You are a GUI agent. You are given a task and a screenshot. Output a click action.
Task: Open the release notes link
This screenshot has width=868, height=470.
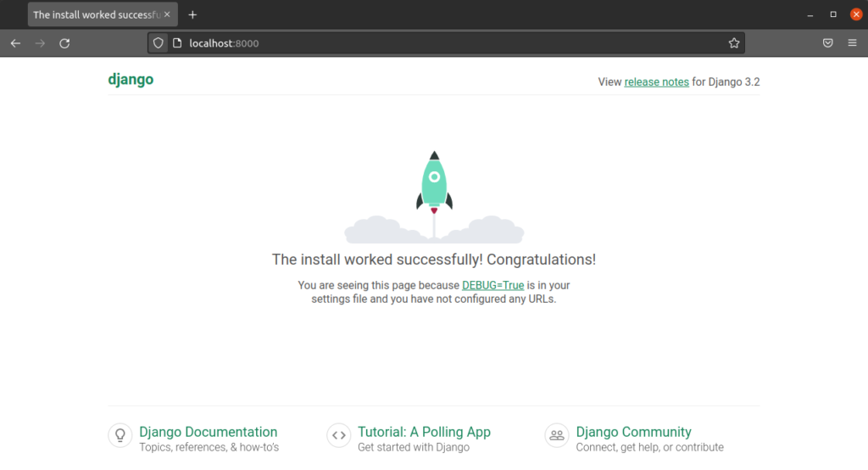coord(656,82)
